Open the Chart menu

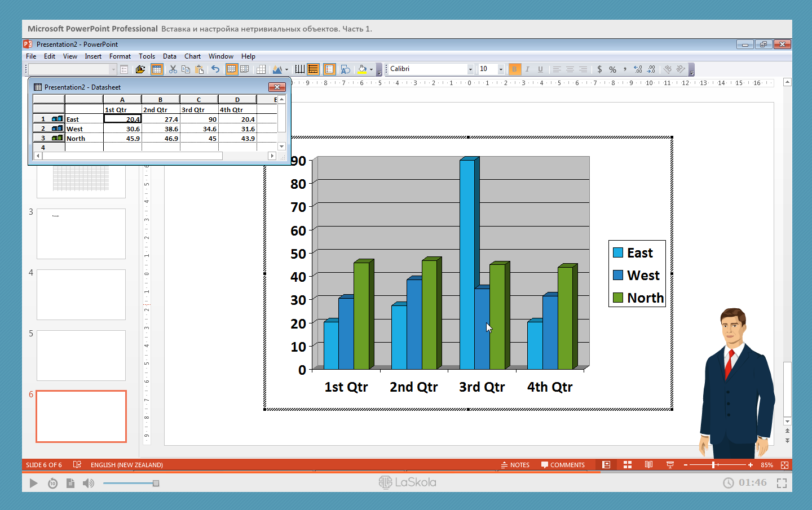(x=192, y=56)
